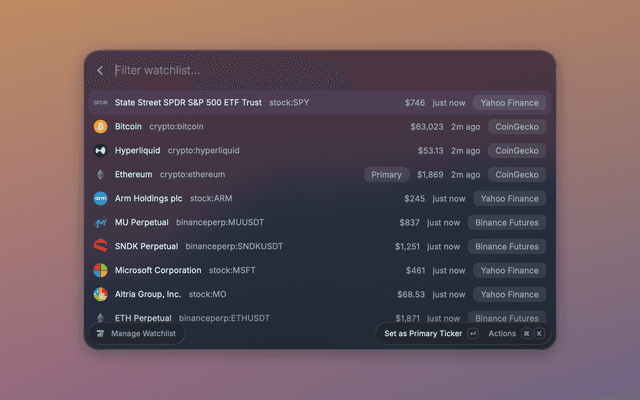
Task: Select the Ethereum watchlist name
Action: point(133,175)
